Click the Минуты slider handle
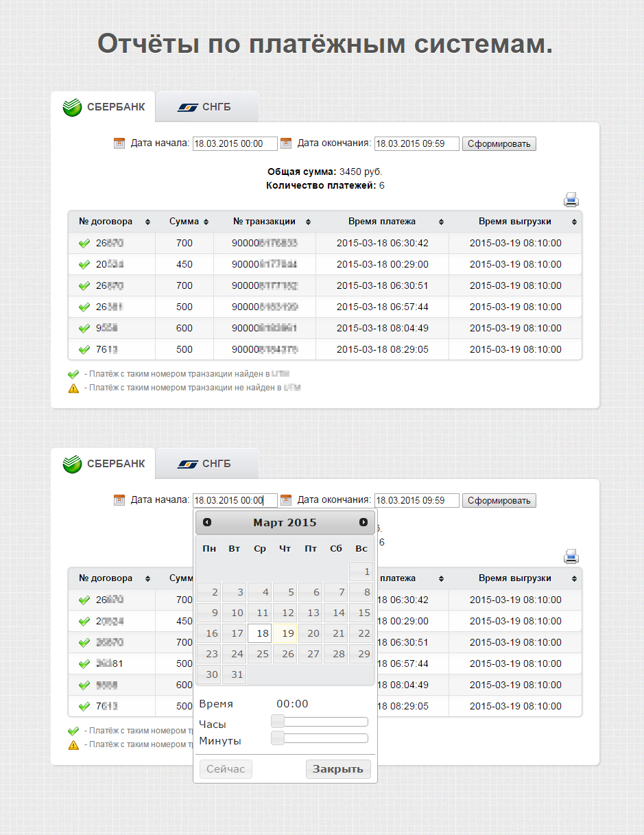The width and height of the screenshot is (644, 835). [x=278, y=738]
